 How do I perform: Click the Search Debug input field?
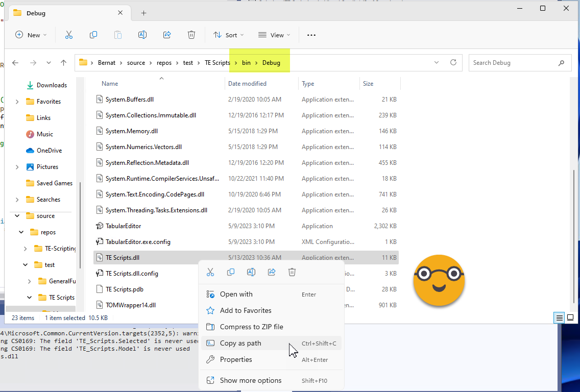[x=513, y=63]
